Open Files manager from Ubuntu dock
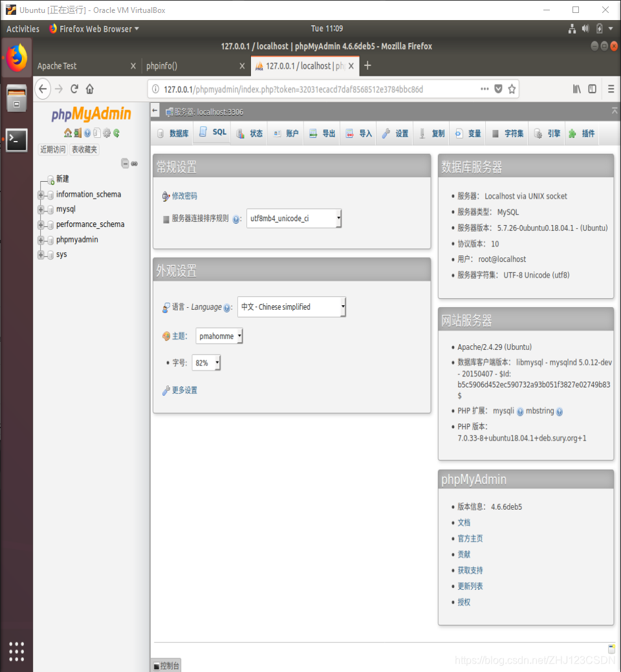This screenshot has width=621, height=672. 16,98
